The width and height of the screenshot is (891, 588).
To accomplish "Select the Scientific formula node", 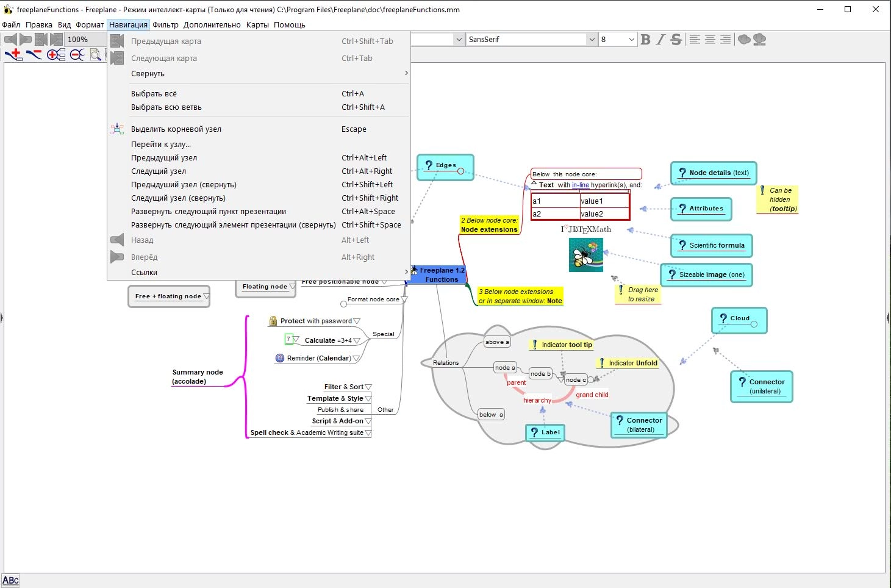I will click(712, 245).
